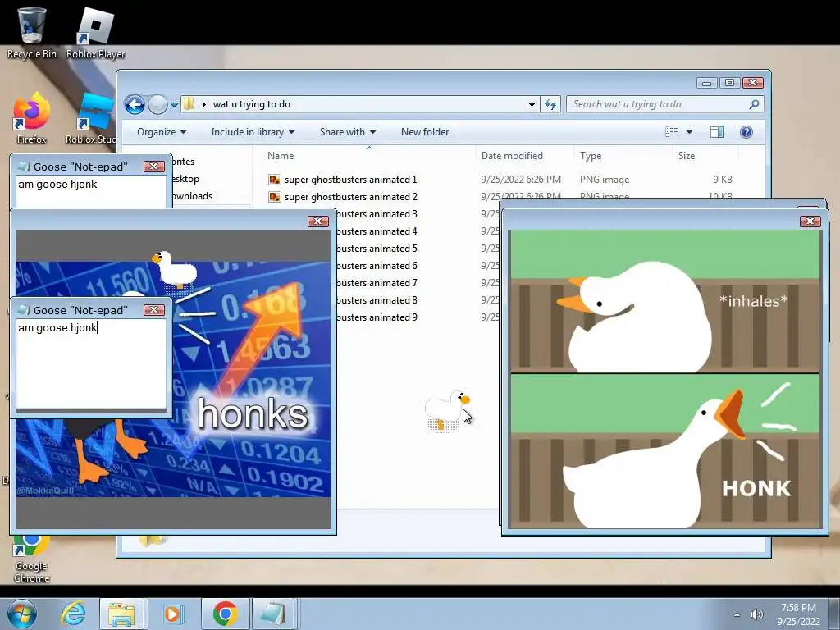Image resolution: width=840 pixels, height=630 pixels.
Task: Select the file row ending 'animated 3'
Action: pos(377,214)
